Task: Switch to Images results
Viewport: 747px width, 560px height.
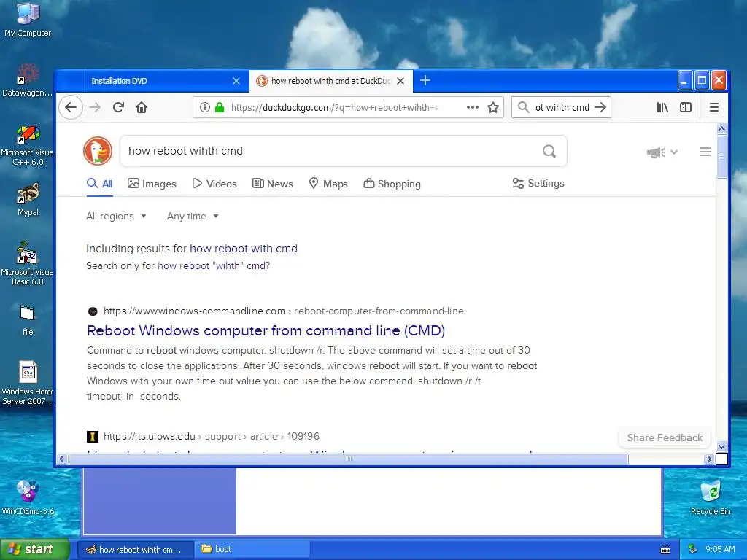Action: click(x=152, y=184)
